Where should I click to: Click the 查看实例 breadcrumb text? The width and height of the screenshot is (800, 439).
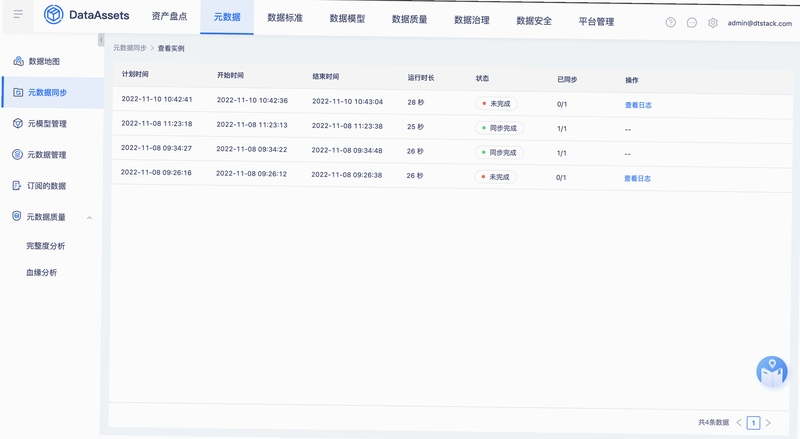coord(171,48)
